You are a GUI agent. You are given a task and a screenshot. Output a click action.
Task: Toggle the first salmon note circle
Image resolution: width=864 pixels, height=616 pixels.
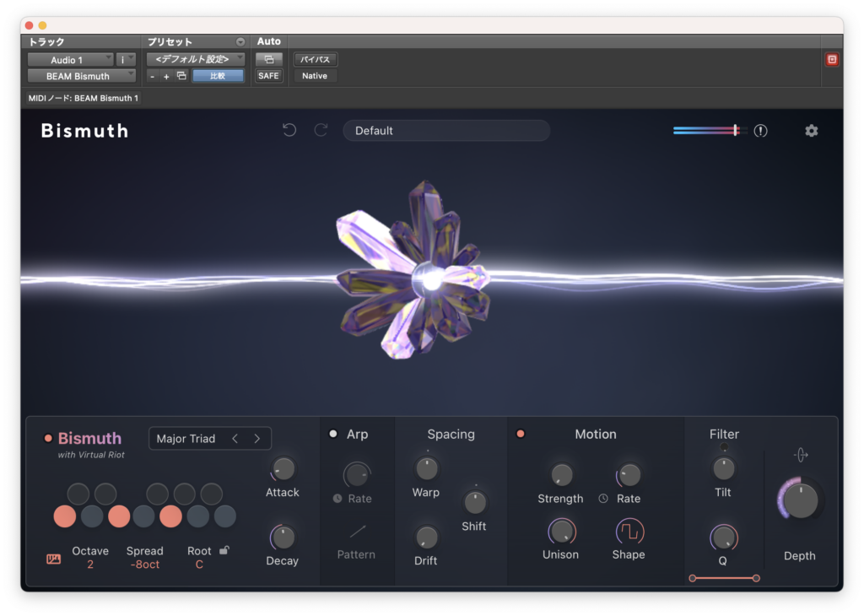click(x=65, y=516)
